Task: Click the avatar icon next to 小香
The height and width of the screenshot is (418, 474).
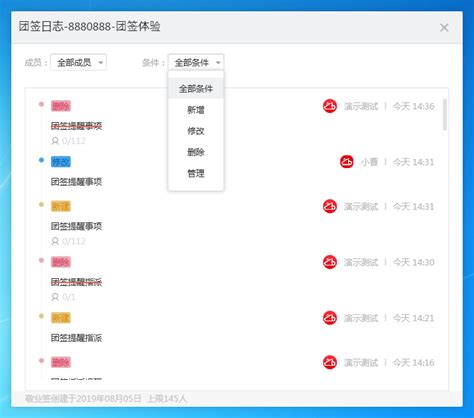Action: (347, 162)
